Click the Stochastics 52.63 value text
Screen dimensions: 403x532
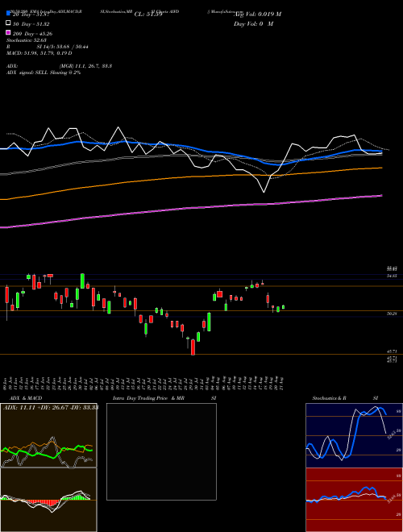(26, 40)
